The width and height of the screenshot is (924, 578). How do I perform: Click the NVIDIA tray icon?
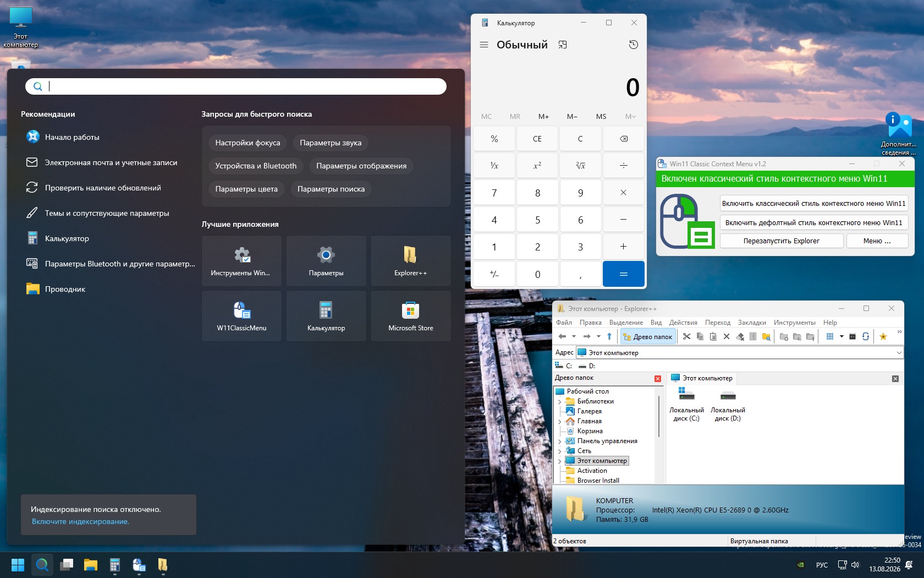pos(801,565)
